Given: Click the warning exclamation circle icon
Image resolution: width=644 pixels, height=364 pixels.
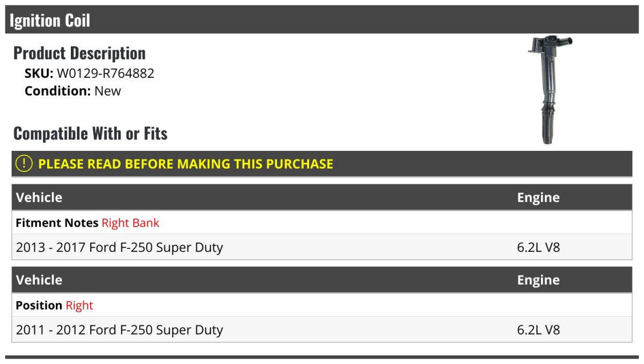Looking at the screenshot, I should (24, 163).
